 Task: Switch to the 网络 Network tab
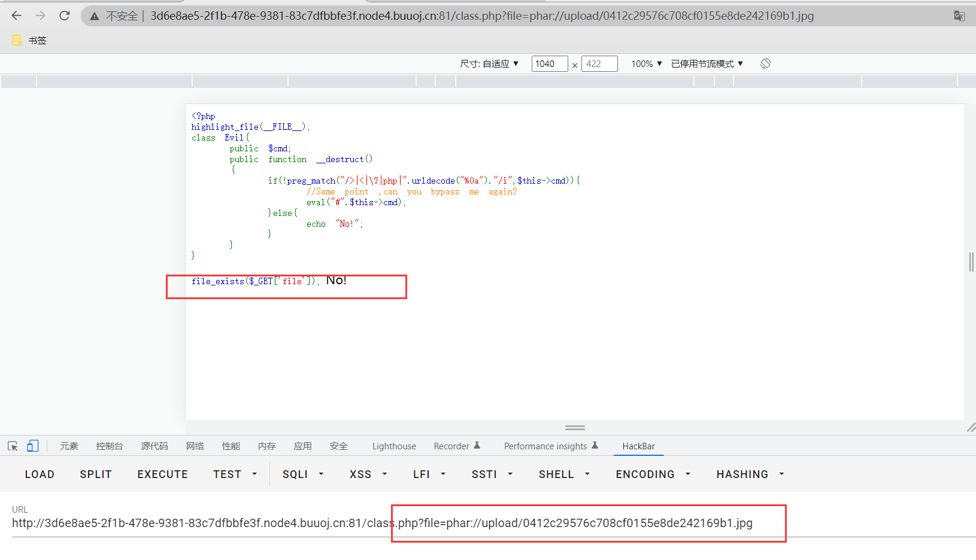[195, 446]
